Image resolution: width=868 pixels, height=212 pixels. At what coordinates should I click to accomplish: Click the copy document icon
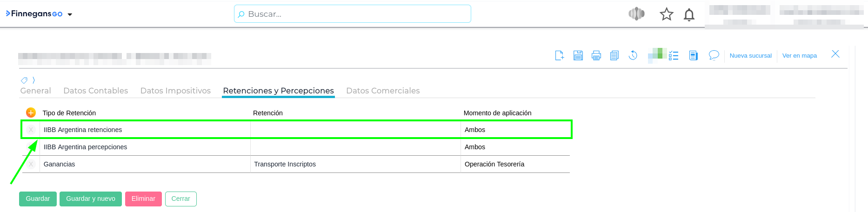[x=614, y=56]
